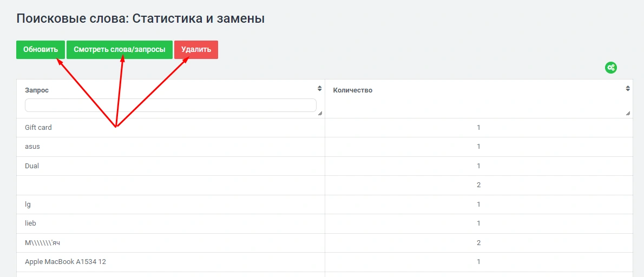Click the quantity cell in the lieb row
644x277 pixels.
coord(478,223)
